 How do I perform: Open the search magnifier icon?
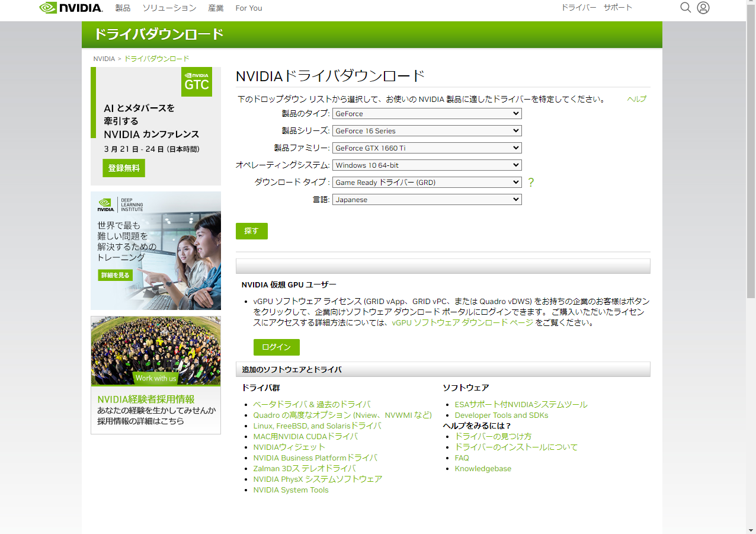click(685, 8)
